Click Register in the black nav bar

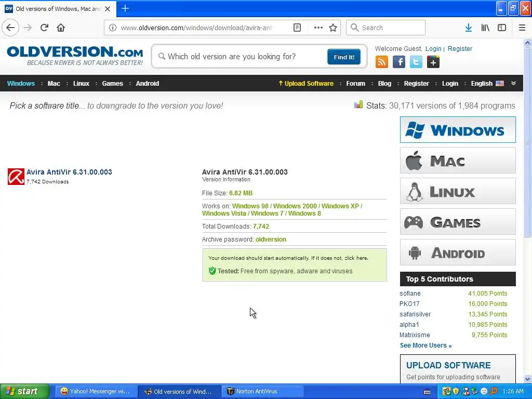coord(416,84)
